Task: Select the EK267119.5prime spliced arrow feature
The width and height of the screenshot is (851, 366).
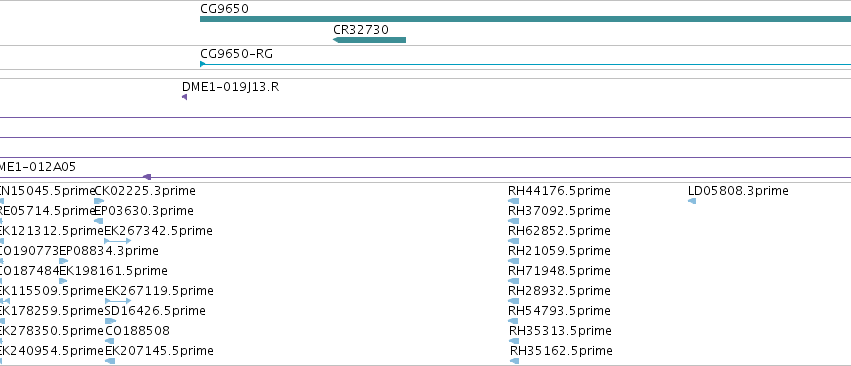Action: tap(118, 301)
